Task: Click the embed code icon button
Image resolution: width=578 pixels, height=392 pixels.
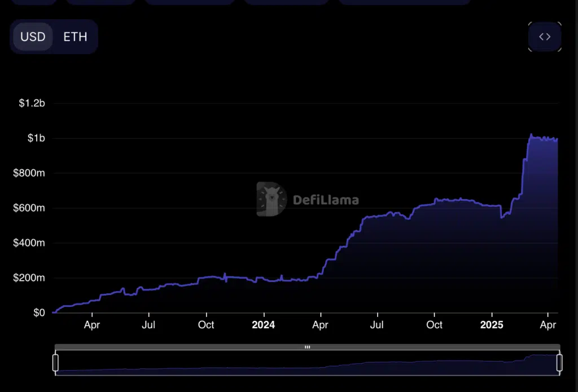Action: [x=544, y=37]
